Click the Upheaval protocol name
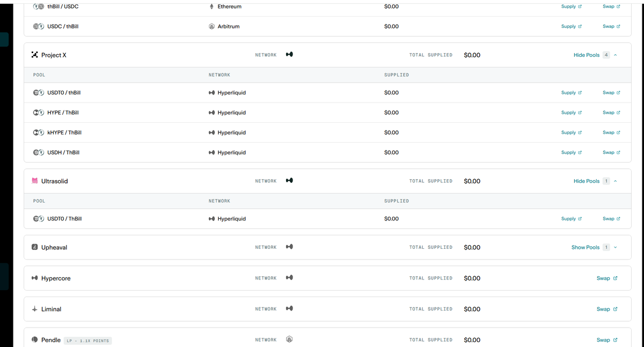The width and height of the screenshot is (644, 347). (x=54, y=247)
